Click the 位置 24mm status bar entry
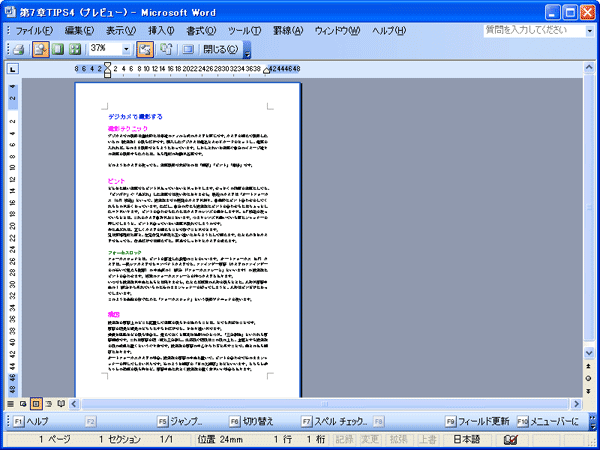Image resolution: width=600 pixels, height=450 pixels. 220,440
